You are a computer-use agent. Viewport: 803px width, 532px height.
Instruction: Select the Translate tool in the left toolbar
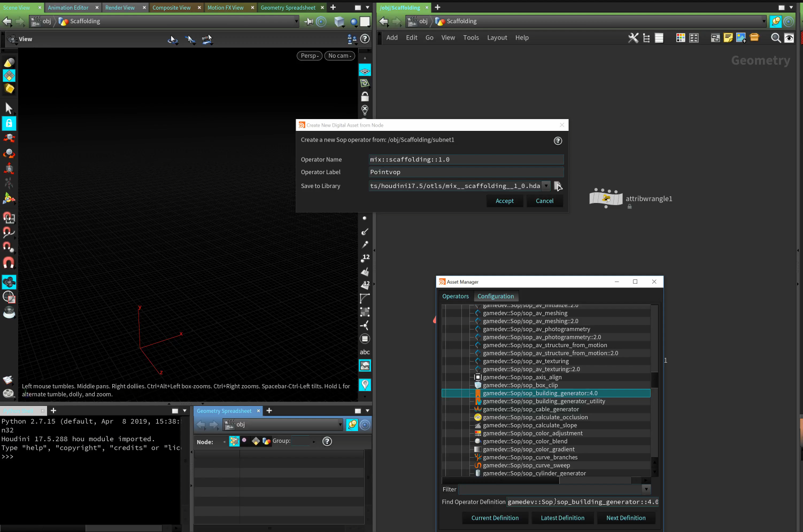9,137
